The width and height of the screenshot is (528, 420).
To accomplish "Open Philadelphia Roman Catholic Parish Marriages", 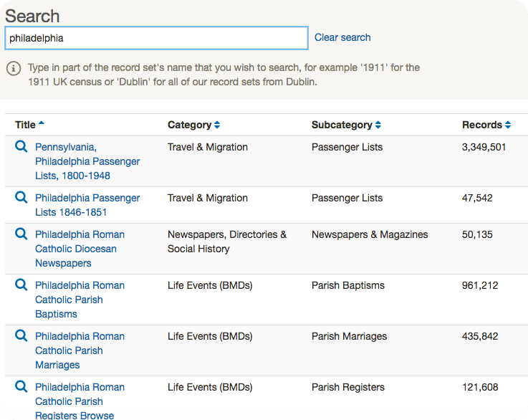I will [80, 350].
